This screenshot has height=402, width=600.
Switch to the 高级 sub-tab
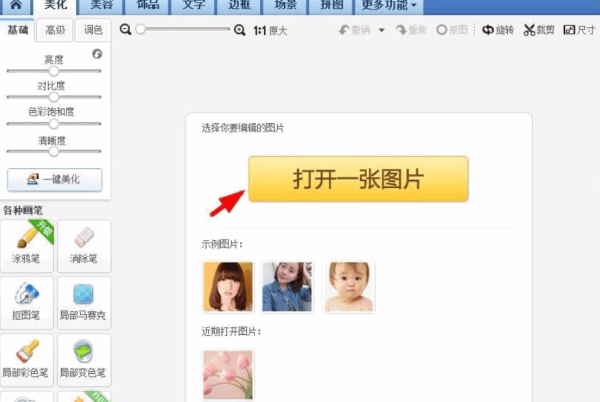coord(54,31)
